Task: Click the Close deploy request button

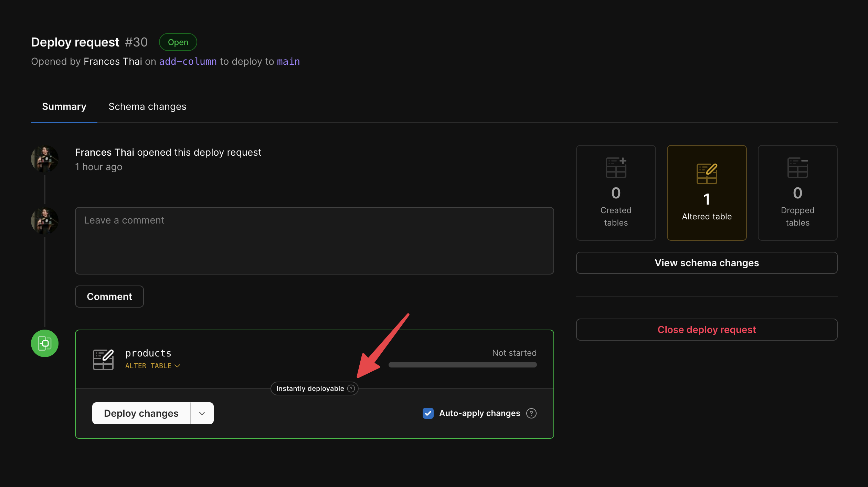Action: pyautogui.click(x=707, y=329)
